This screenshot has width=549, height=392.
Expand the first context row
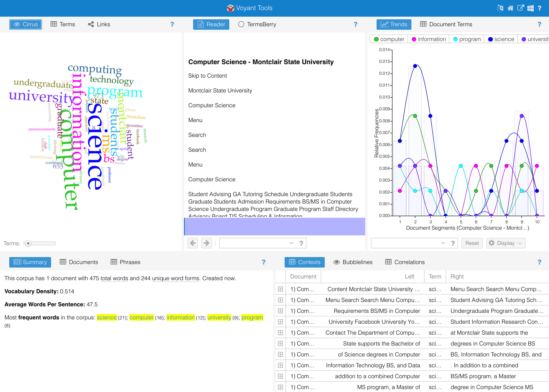pyautogui.click(x=281, y=289)
